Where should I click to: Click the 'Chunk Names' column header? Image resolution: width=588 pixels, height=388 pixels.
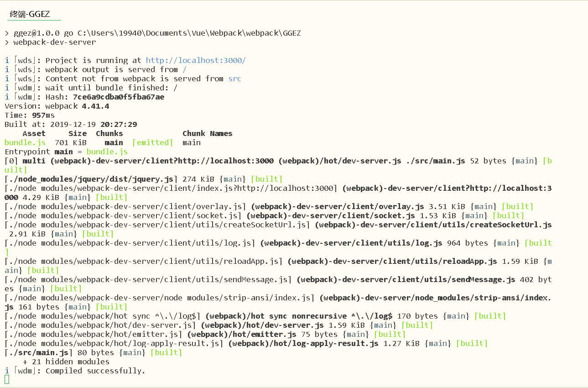(x=208, y=133)
